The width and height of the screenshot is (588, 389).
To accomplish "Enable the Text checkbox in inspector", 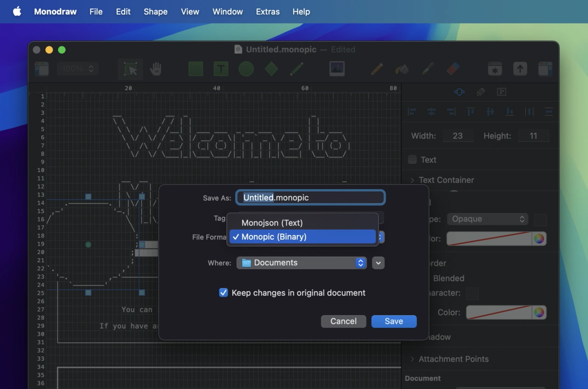I will (413, 159).
